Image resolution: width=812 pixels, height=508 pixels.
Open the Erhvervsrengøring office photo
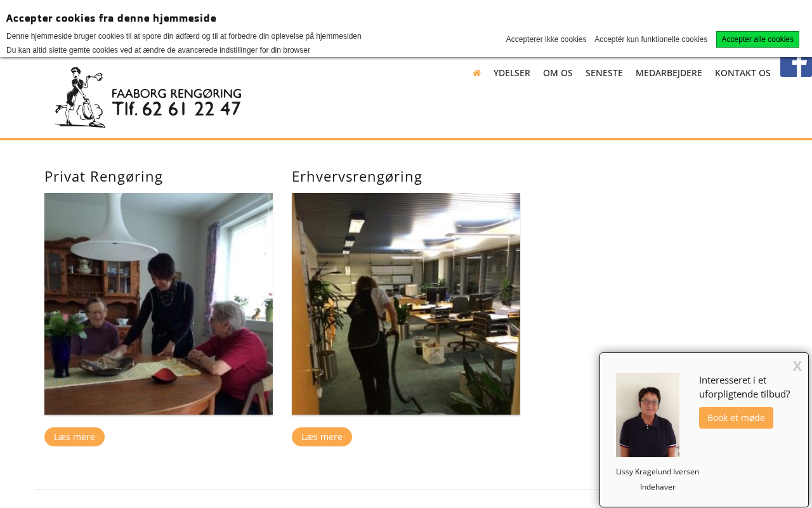(x=406, y=304)
